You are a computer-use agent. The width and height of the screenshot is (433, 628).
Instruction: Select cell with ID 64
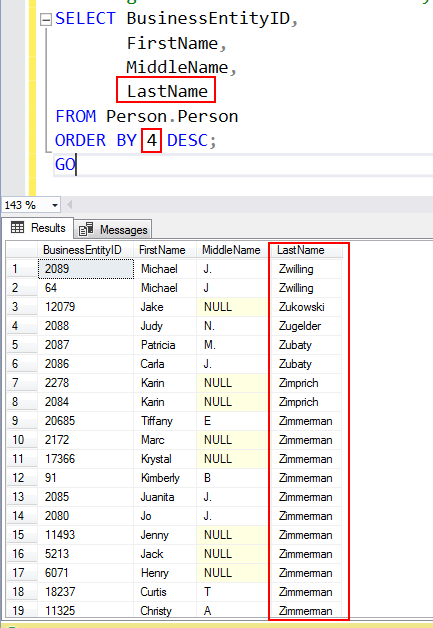86,288
